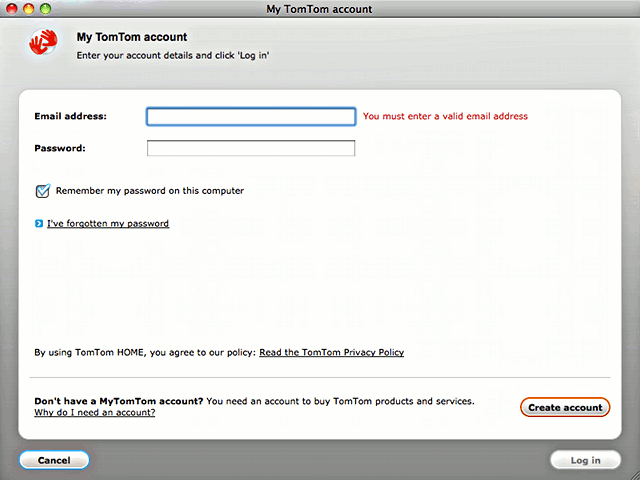Open Why do I need an account link
The width and height of the screenshot is (640, 480).
tap(94, 412)
